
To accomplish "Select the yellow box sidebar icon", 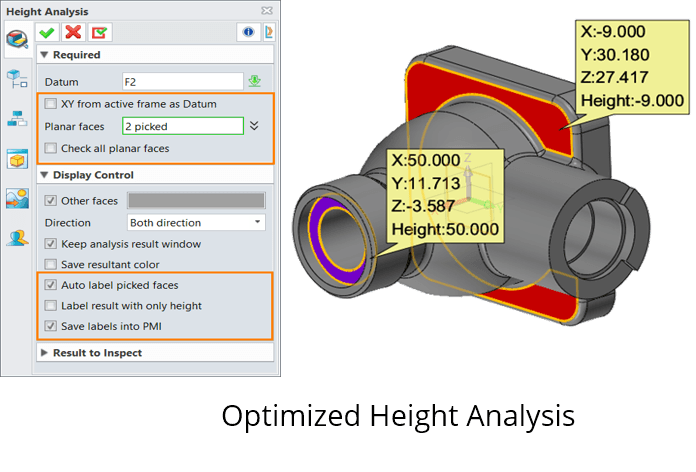I will [x=17, y=158].
